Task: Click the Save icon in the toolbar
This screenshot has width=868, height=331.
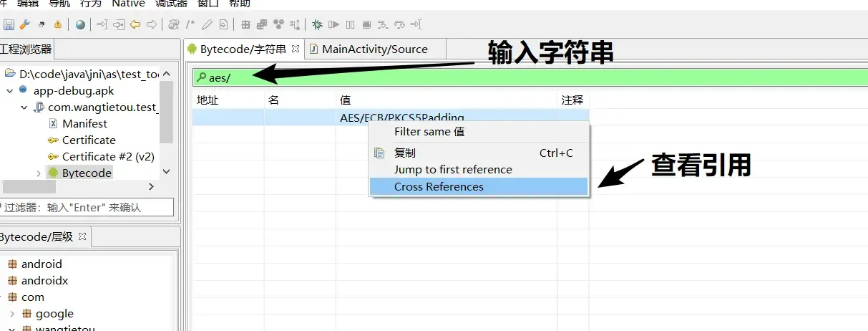Action: click(9, 24)
